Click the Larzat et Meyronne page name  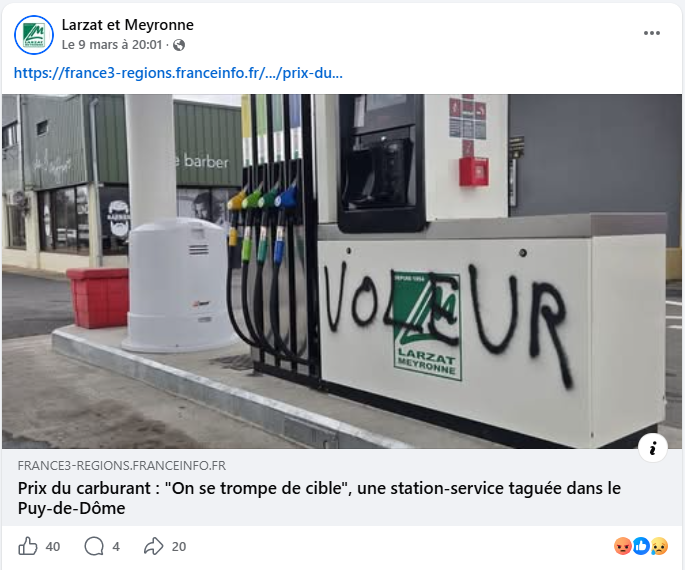tap(128, 25)
